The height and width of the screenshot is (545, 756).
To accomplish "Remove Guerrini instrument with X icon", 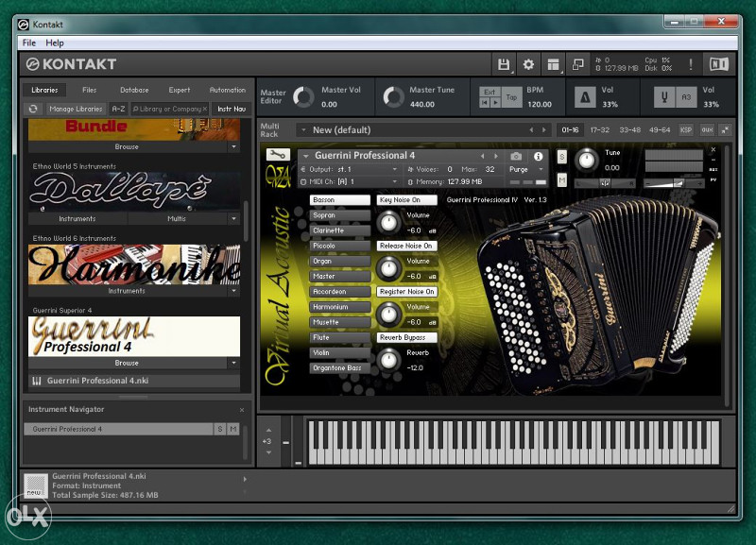I will point(713,150).
